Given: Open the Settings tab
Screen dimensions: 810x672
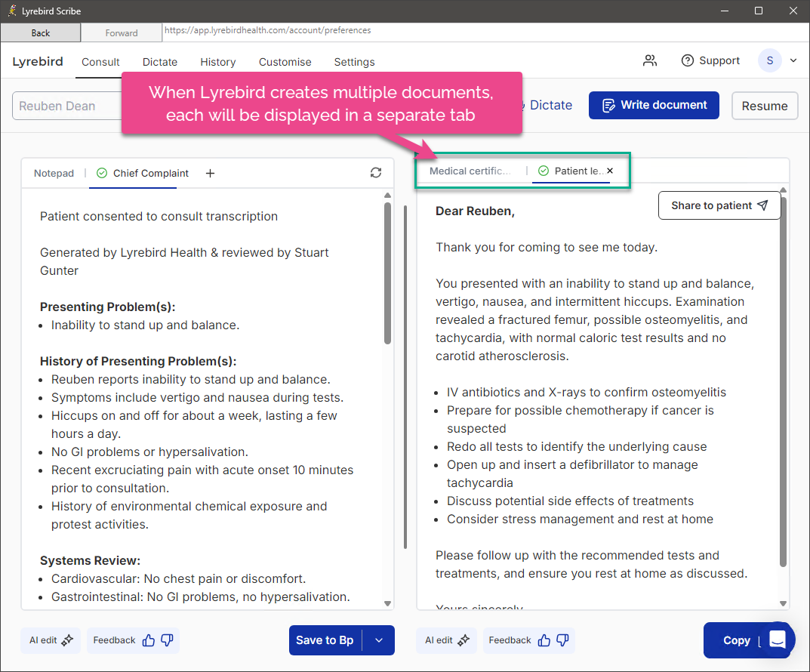Looking at the screenshot, I should (x=354, y=62).
